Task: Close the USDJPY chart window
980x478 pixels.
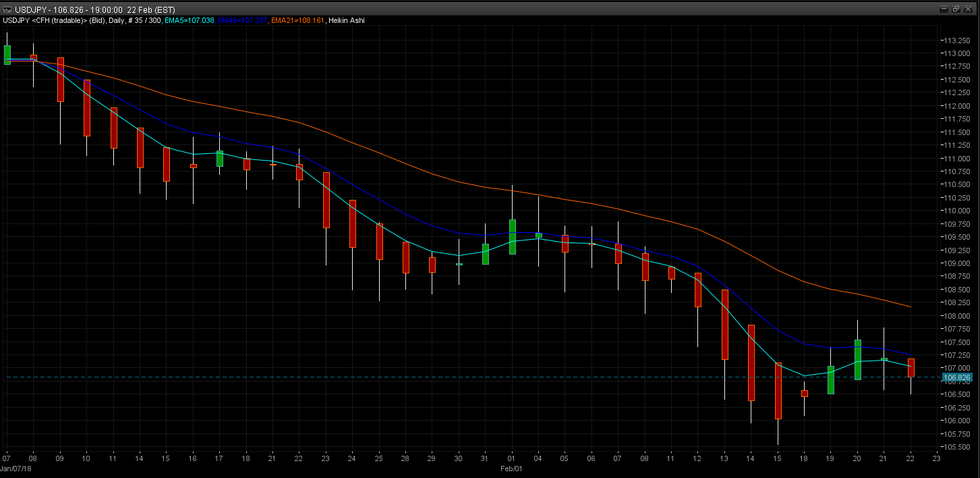Action: 969,9
